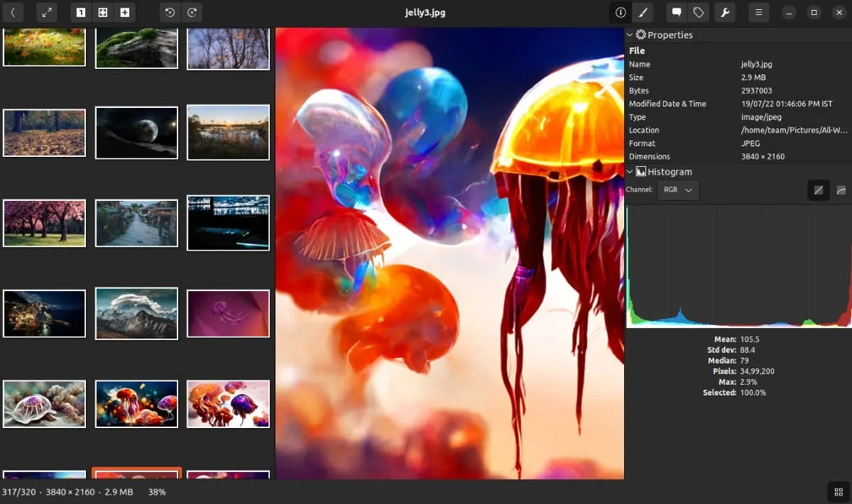
Task: Open the hamburger main menu
Action: click(x=758, y=12)
